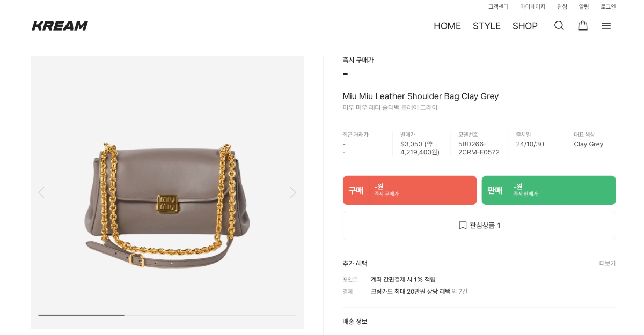Open 마이페이지 link

pos(532,7)
